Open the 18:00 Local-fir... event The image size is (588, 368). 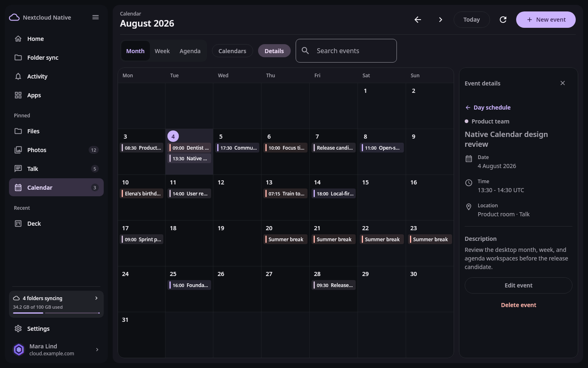pos(334,194)
